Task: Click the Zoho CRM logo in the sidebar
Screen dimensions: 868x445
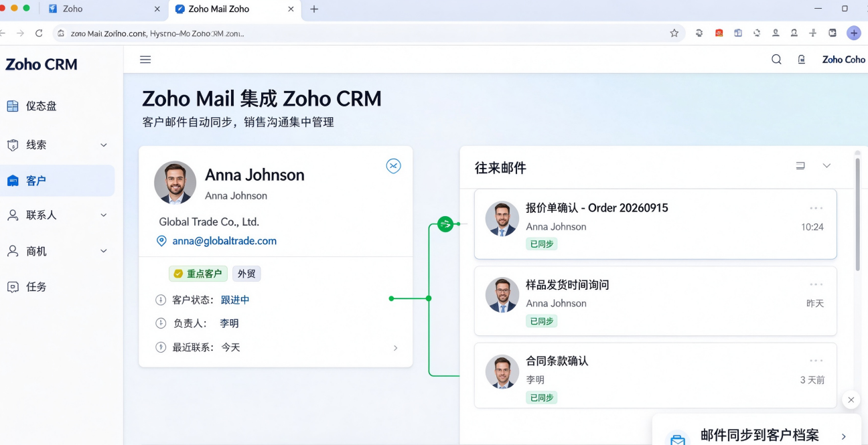Action: pyautogui.click(x=42, y=64)
